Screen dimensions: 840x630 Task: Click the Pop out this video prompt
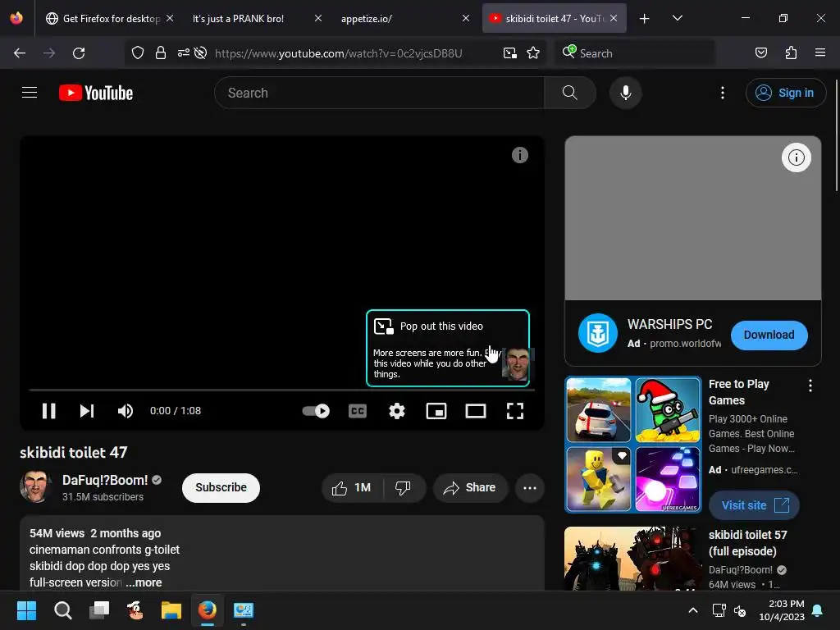tap(448, 348)
